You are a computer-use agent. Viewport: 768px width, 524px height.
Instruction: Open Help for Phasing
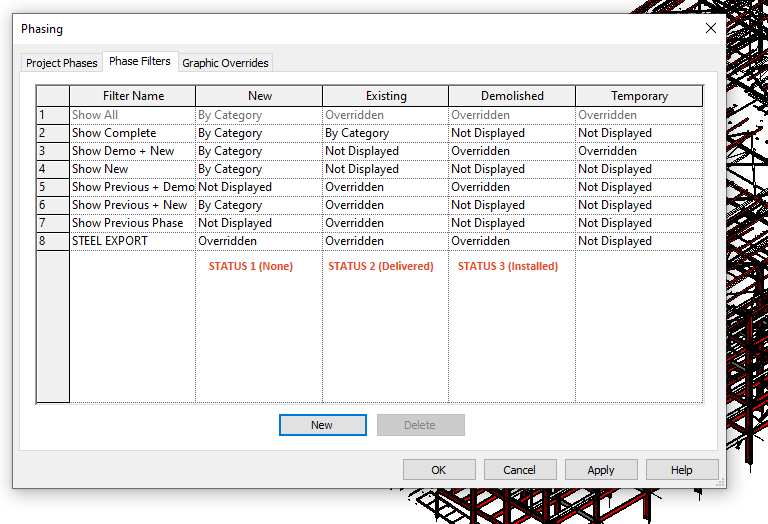682,470
